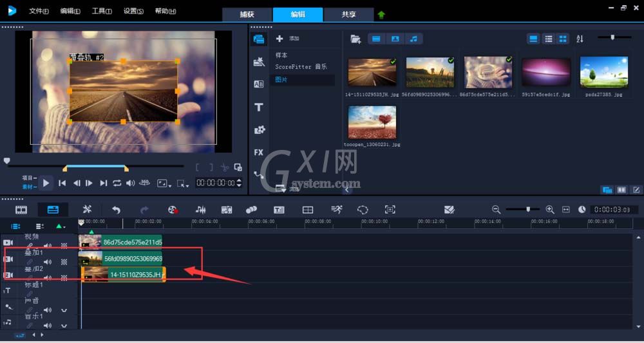Toggle track transparency for 叠加1 track
644x343 pixels.
(x=64, y=262)
